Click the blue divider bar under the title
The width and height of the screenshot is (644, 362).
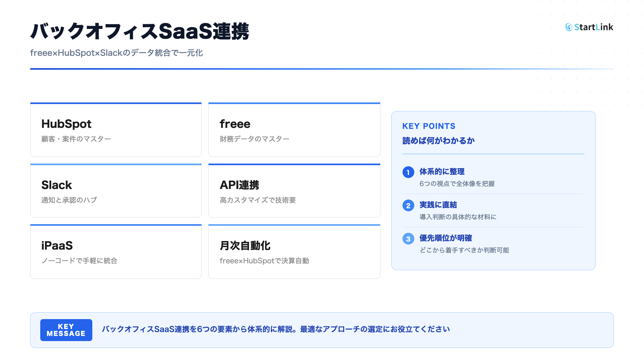click(x=322, y=69)
